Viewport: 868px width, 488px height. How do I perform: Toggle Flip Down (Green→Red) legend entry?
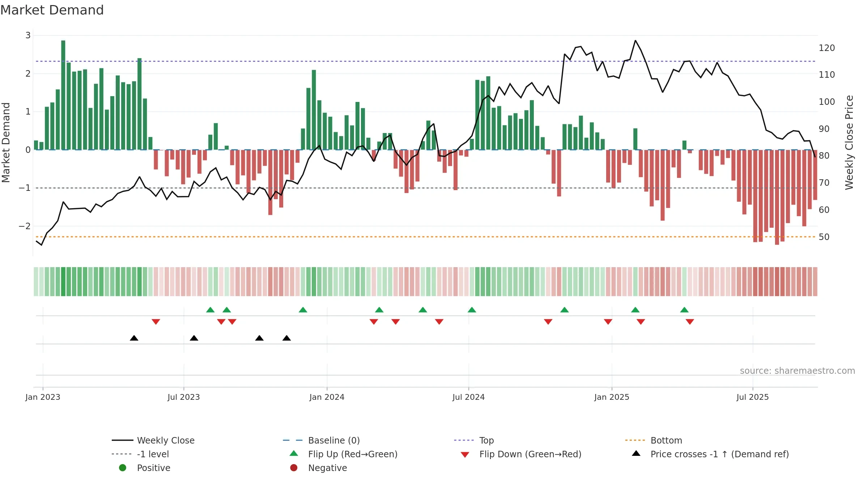tap(520, 454)
